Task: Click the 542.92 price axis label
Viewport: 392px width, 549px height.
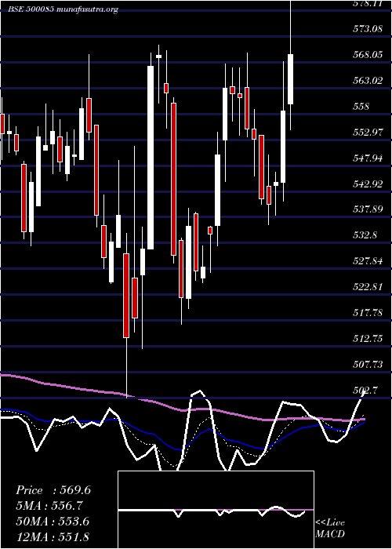Action: coord(368,184)
